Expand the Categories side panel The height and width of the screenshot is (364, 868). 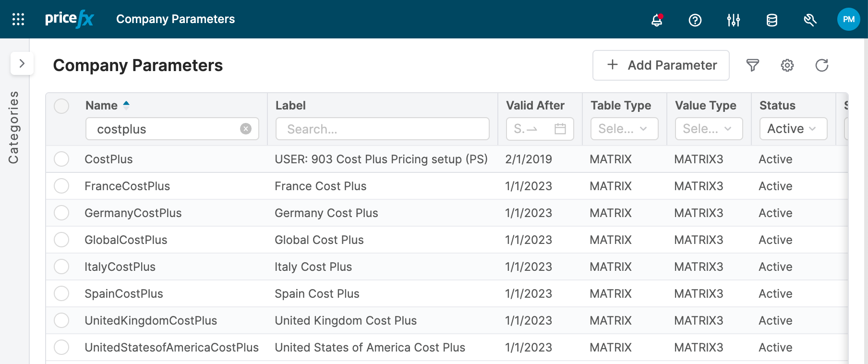tap(22, 63)
